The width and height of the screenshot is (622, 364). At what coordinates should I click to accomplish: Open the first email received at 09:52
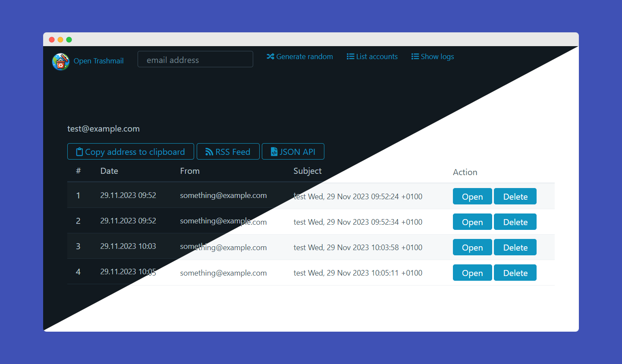tap(472, 196)
